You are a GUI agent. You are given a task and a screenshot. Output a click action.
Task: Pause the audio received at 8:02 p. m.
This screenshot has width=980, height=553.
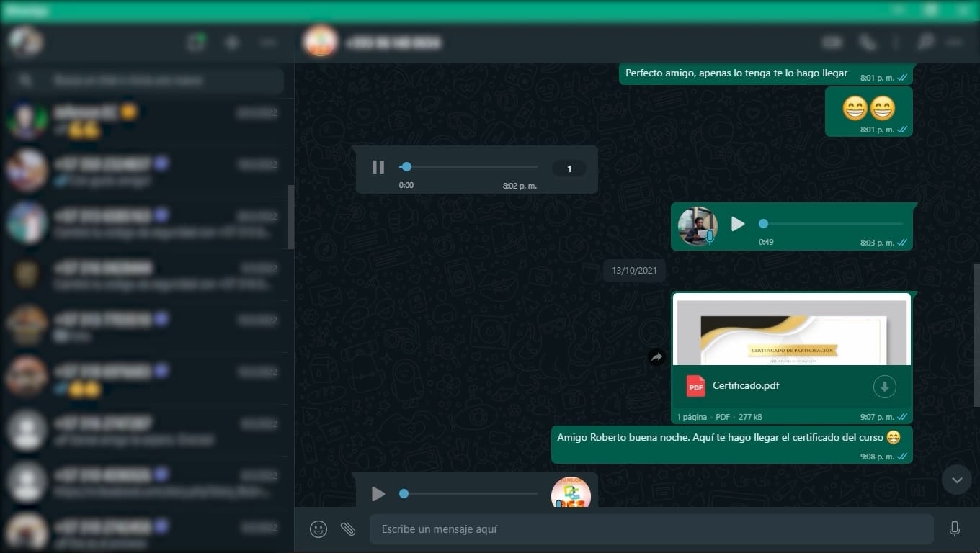pos(378,167)
